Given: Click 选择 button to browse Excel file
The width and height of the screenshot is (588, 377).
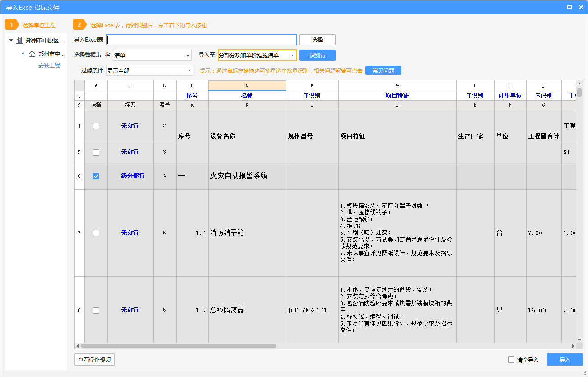Looking at the screenshot, I should click(317, 40).
